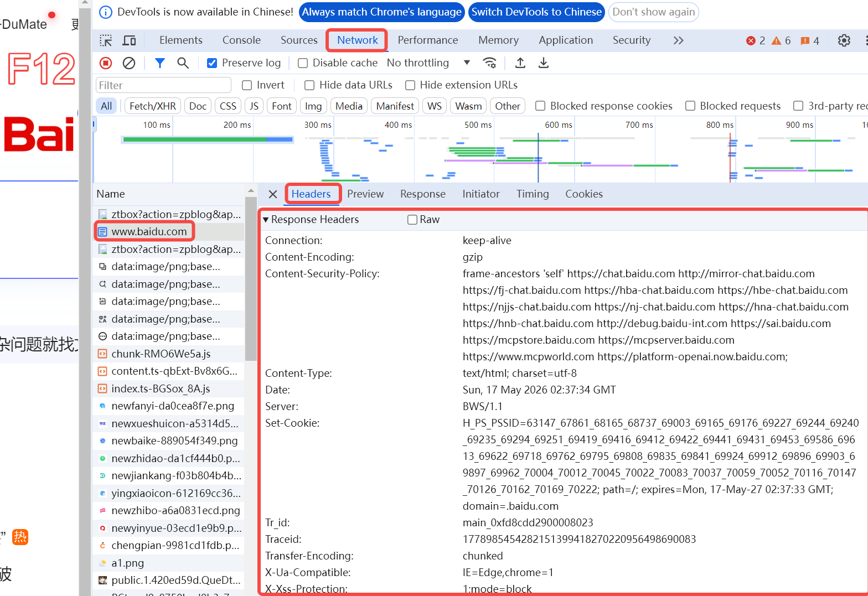Image resolution: width=868 pixels, height=596 pixels.
Task: Toggle the network filter funnel icon
Action: [x=160, y=63]
